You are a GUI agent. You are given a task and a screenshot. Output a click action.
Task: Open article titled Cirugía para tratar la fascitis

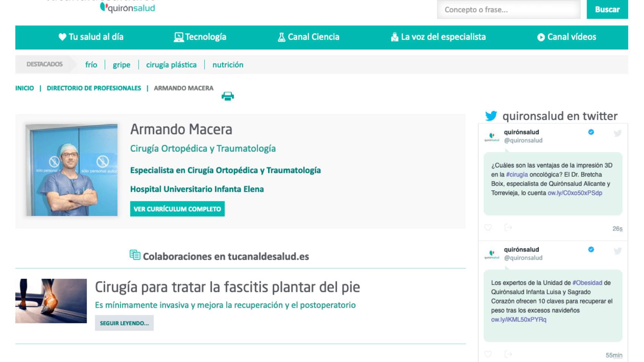pos(227,287)
